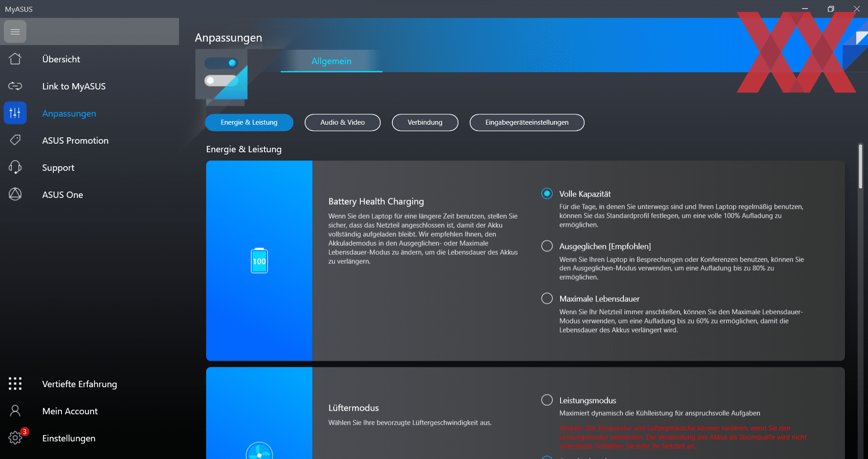Open Verbindung section
This screenshot has height=459, width=868.
pos(425,122)
